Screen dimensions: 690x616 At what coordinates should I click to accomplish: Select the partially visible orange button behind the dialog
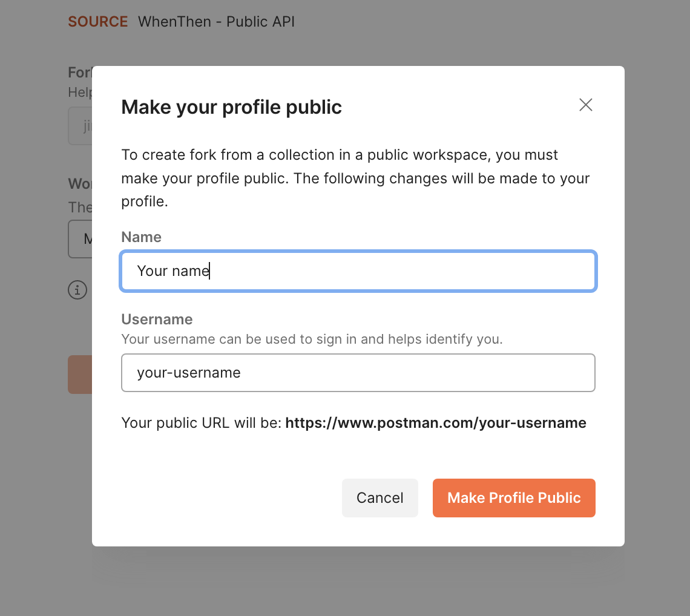pos(79,375)
